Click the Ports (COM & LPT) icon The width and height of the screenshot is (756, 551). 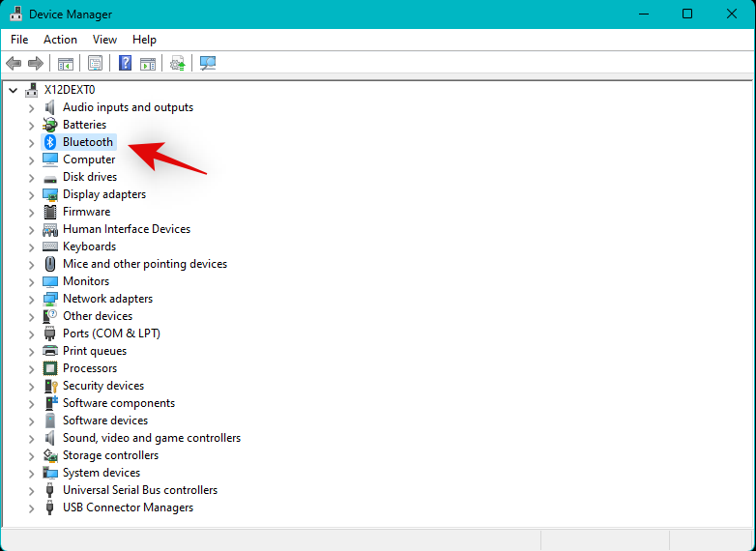coord(49,333)
